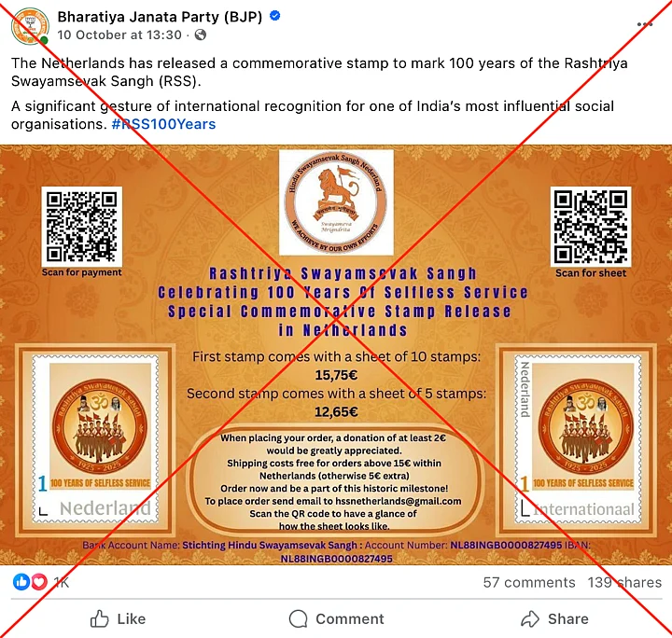Click the blue verified badge
This screenshot has height=638, width=672.
point(274,16)
